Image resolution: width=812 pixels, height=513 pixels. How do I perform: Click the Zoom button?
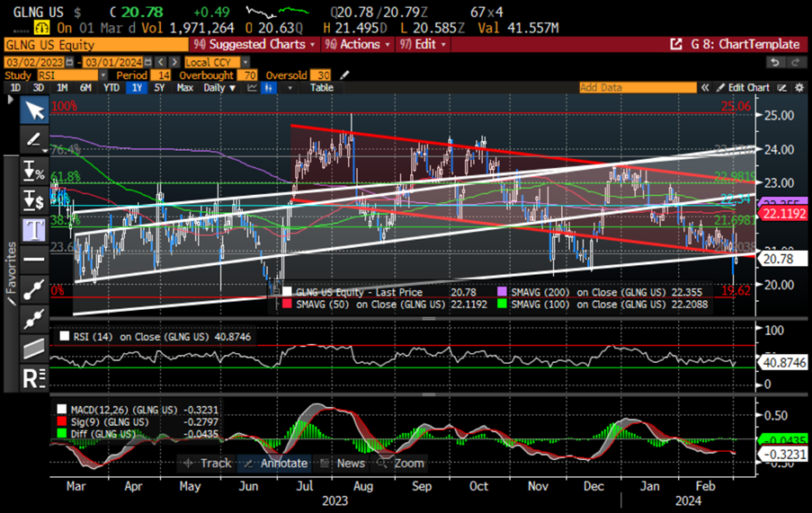(401, 464)
